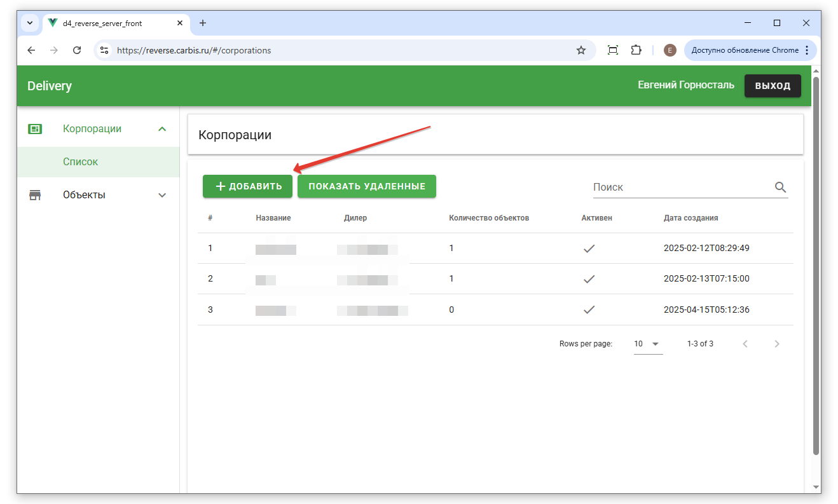Click active checkmark in row 3
Screen dimensions: 838x504
click(589, 310)
